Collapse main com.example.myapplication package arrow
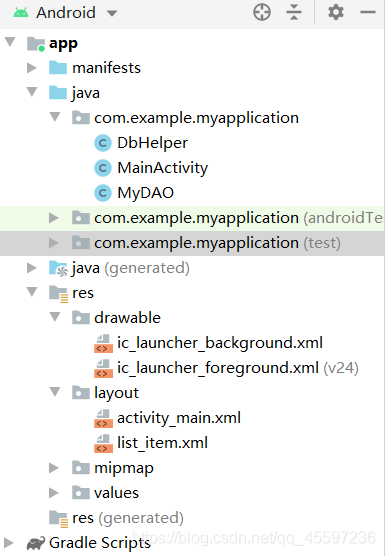 point(55,117)
